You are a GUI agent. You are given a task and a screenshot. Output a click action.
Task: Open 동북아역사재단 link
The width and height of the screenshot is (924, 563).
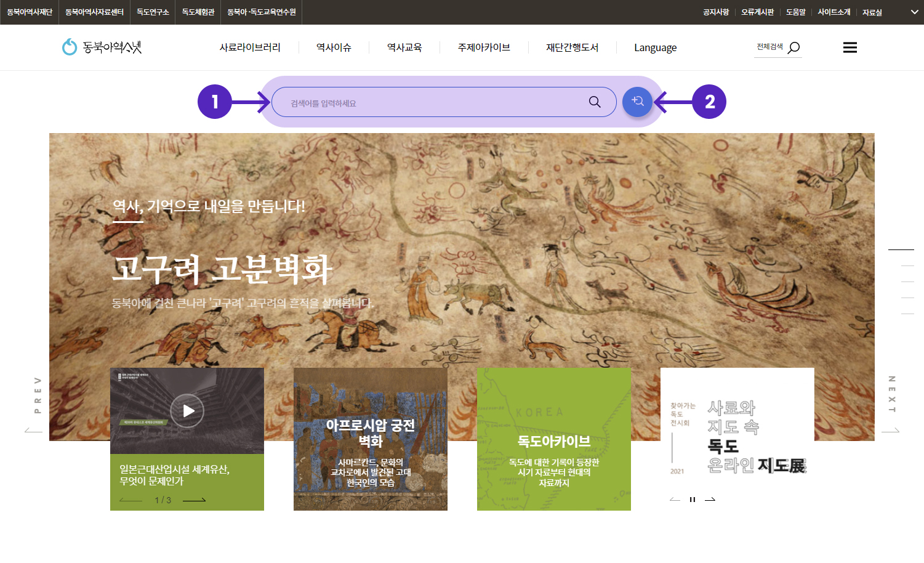point(30,12)
